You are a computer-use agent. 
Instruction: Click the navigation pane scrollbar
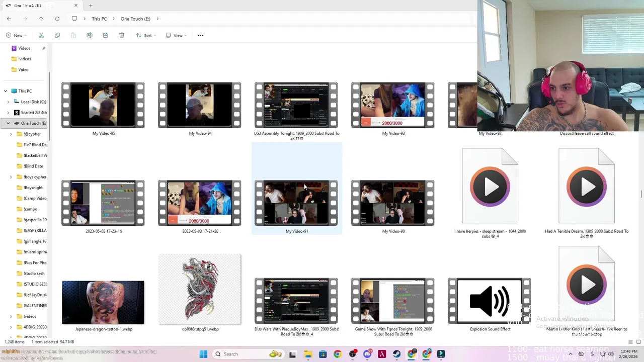(x=49, y=107)
